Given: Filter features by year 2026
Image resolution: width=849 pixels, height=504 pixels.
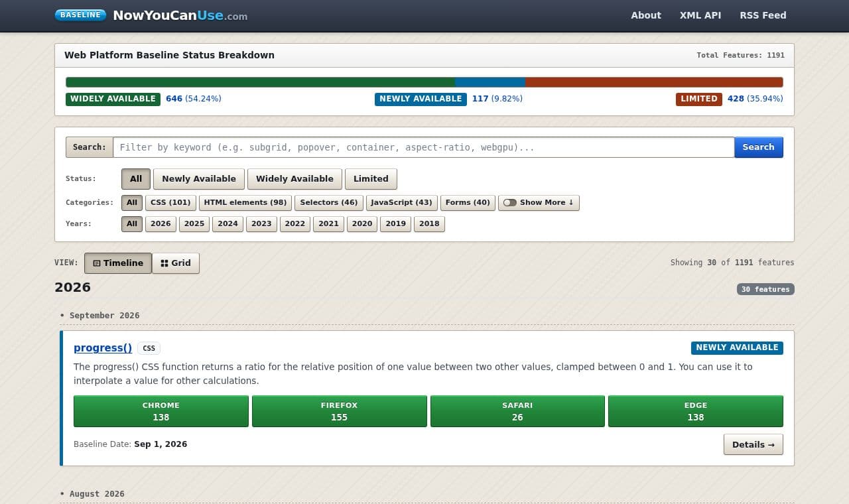Looking at the screenshot, I should (161, 223).
